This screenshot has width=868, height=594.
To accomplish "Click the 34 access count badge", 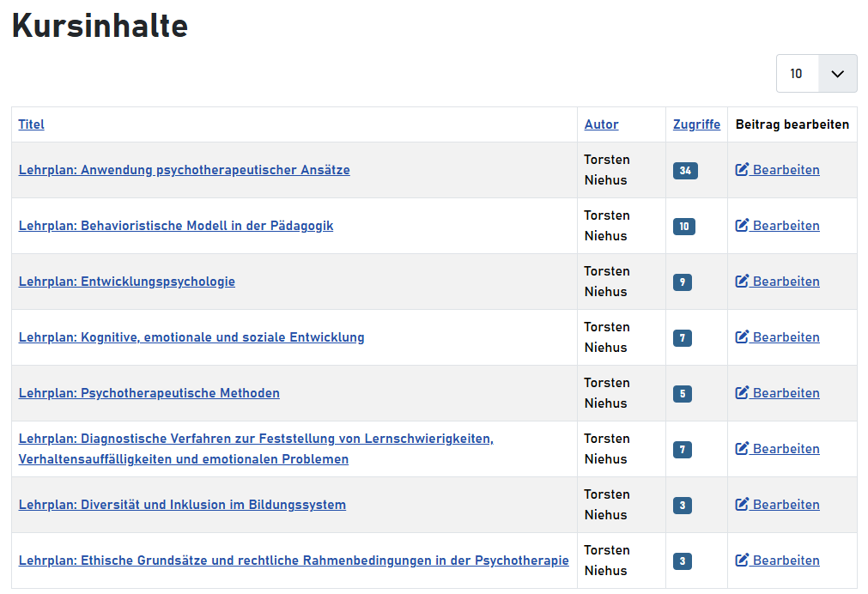I will 685,171.
